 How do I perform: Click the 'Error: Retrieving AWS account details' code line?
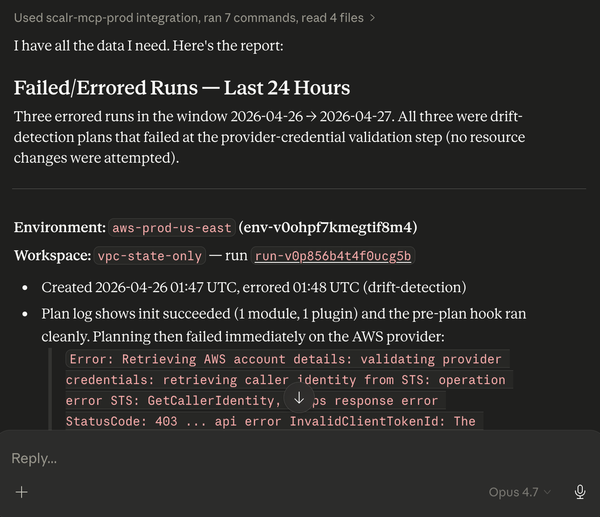coord(285,359)
